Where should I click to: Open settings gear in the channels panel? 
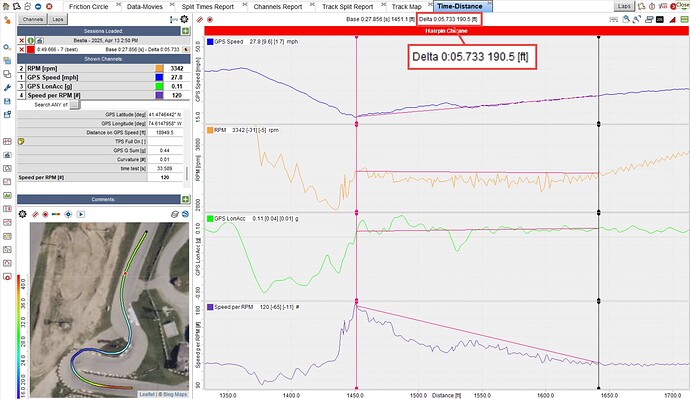coord(184,19)
